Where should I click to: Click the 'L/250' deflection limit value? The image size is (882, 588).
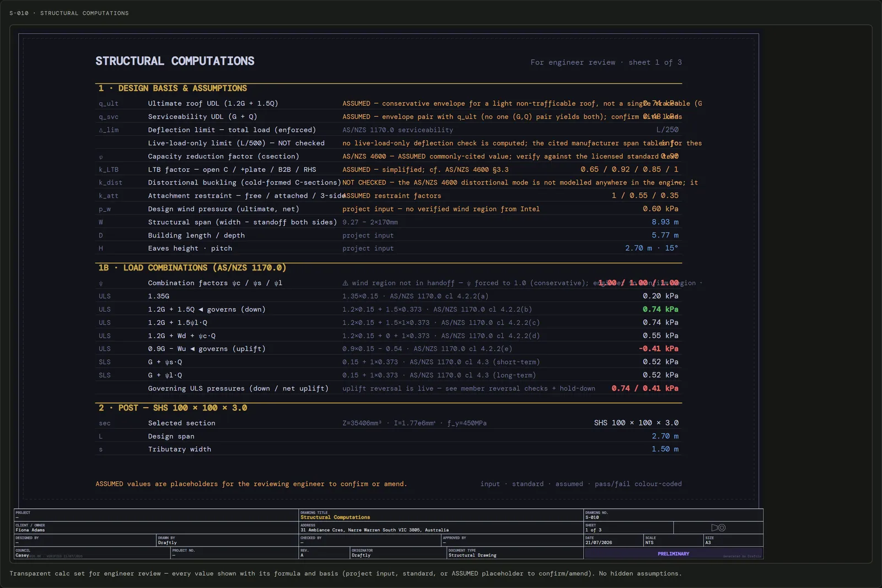click(x=668, y=130)
